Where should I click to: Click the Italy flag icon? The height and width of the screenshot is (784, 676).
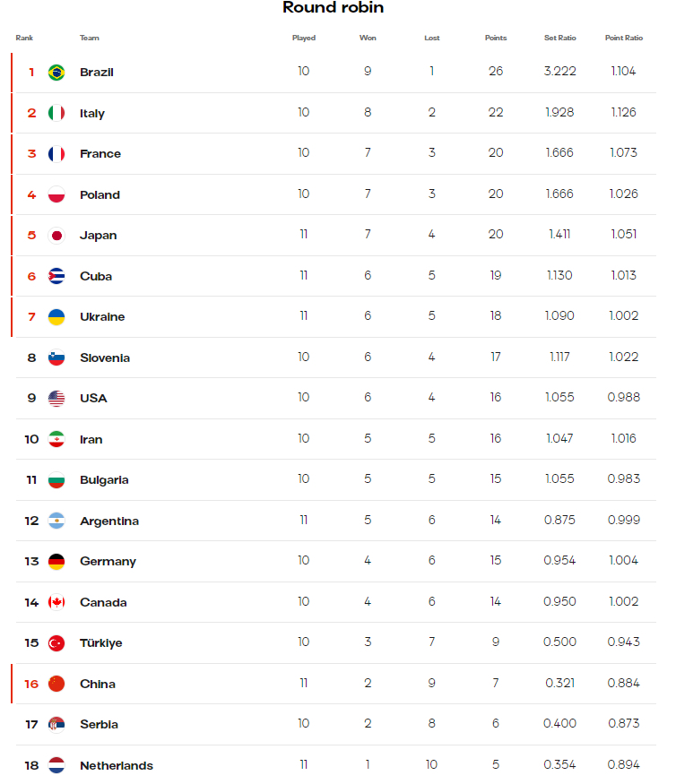pos(56,113)
